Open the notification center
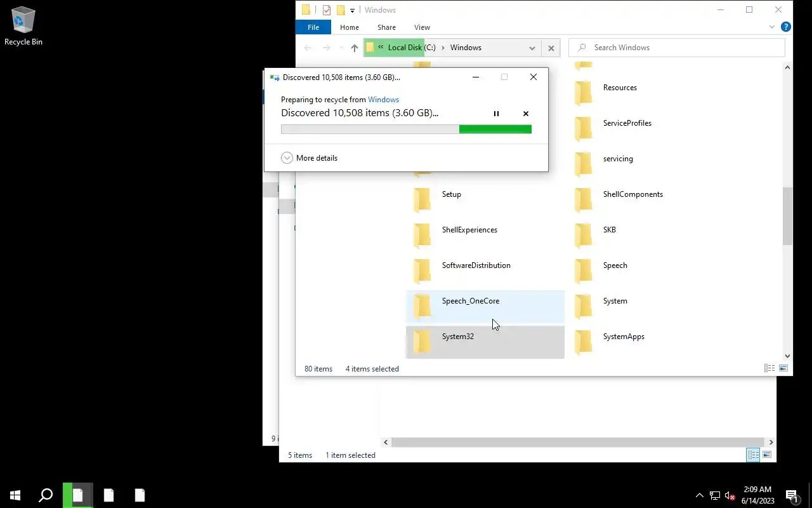812x508 pixels. [792, 495]
